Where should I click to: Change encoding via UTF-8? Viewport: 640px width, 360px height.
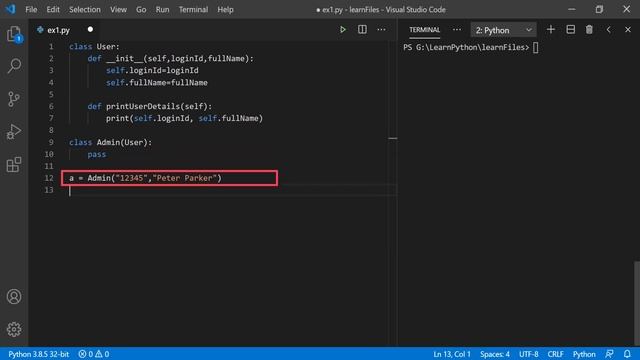click(x=529, y=354)
